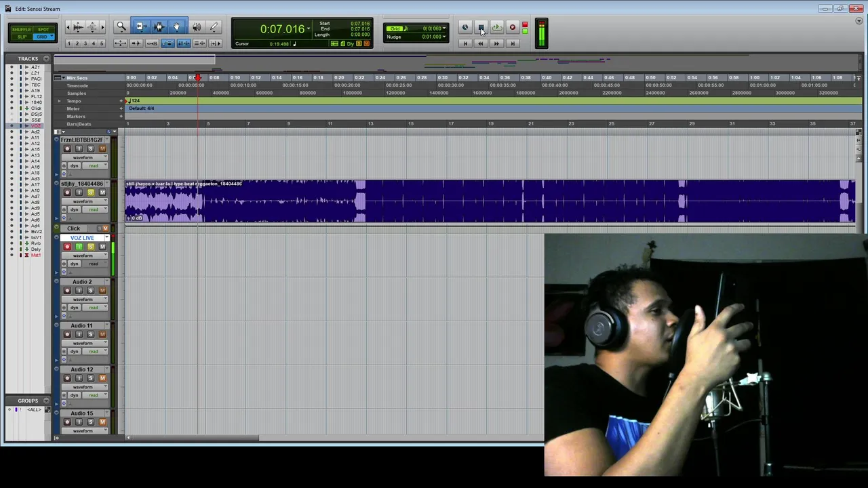Image resolution: width=868 pixels, height=488 pixels.
Task: Open waveform view selector on Audio 2
Action: click(83, 299)
